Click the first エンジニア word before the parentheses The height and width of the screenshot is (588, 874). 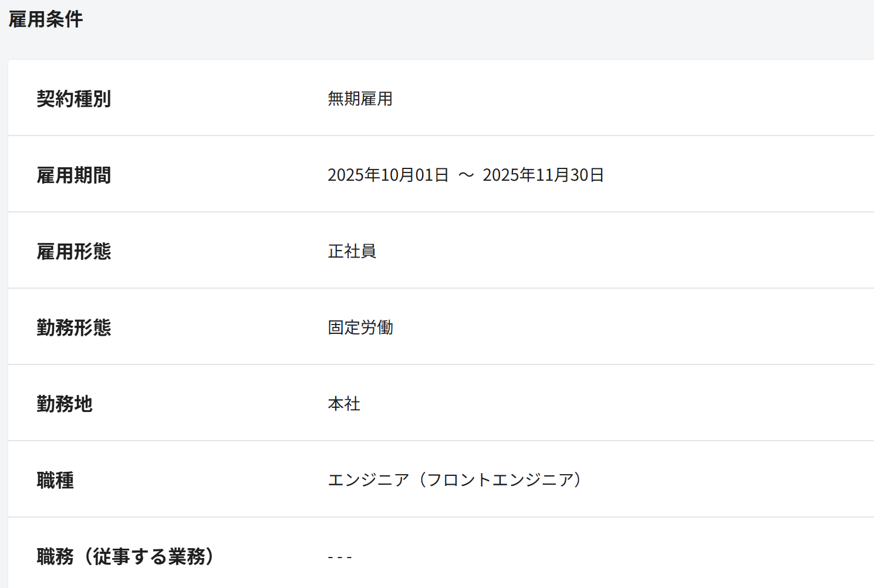coord(368,480)
